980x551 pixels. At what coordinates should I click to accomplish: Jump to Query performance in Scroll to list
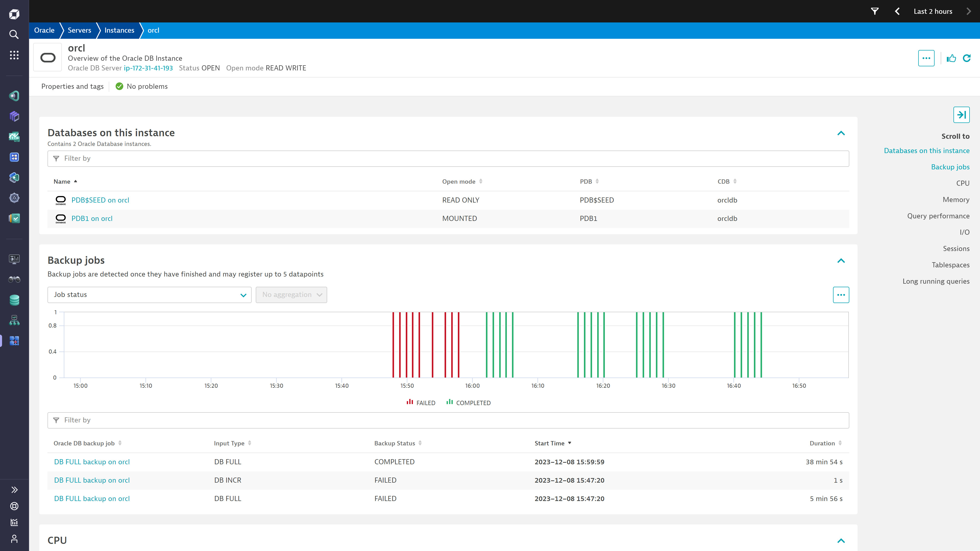(x=938, y=216)
